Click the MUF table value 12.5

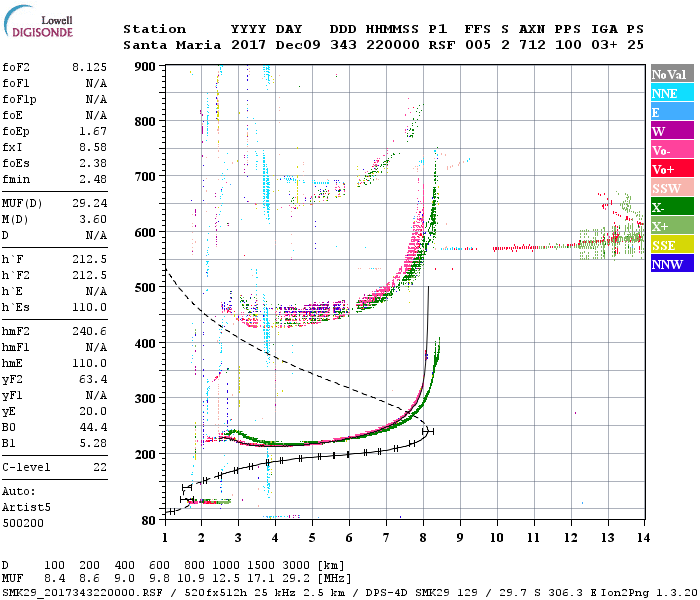coord(226,579)
